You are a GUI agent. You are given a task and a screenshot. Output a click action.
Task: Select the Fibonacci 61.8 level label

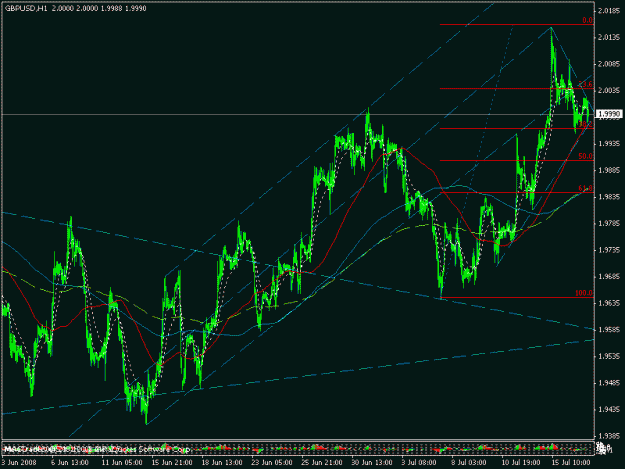coord(585,188)
